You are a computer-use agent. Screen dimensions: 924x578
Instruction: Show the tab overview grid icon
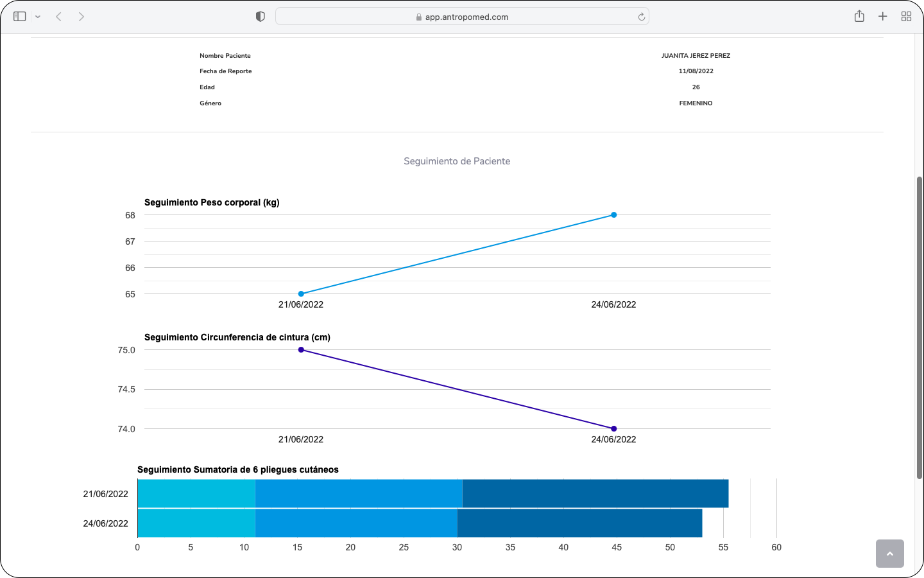tap(906, 17)
